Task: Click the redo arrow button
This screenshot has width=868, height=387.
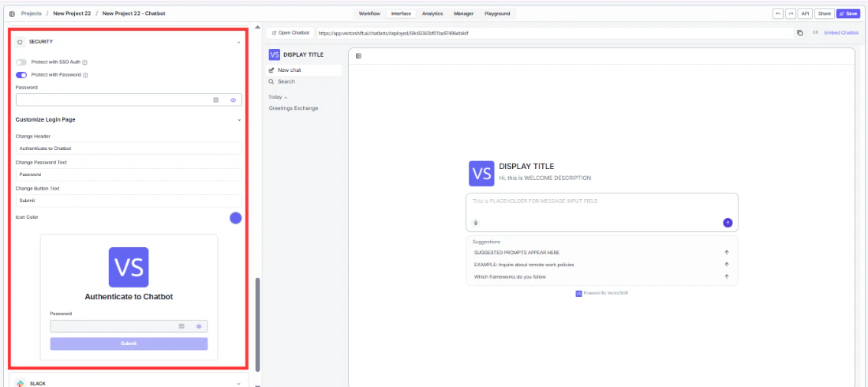Action: point(791,13)
